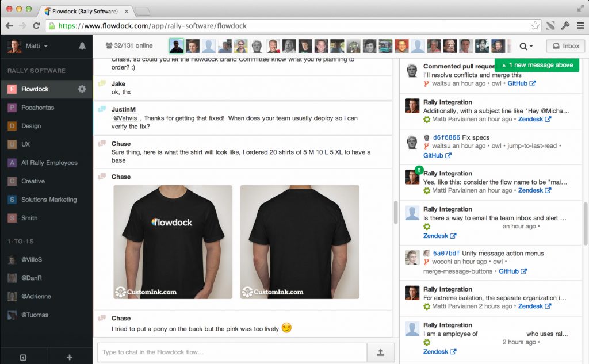This screenshot has height=364, width=589.
Task: Click the 32/131 online count
Action: click(133, 45)
